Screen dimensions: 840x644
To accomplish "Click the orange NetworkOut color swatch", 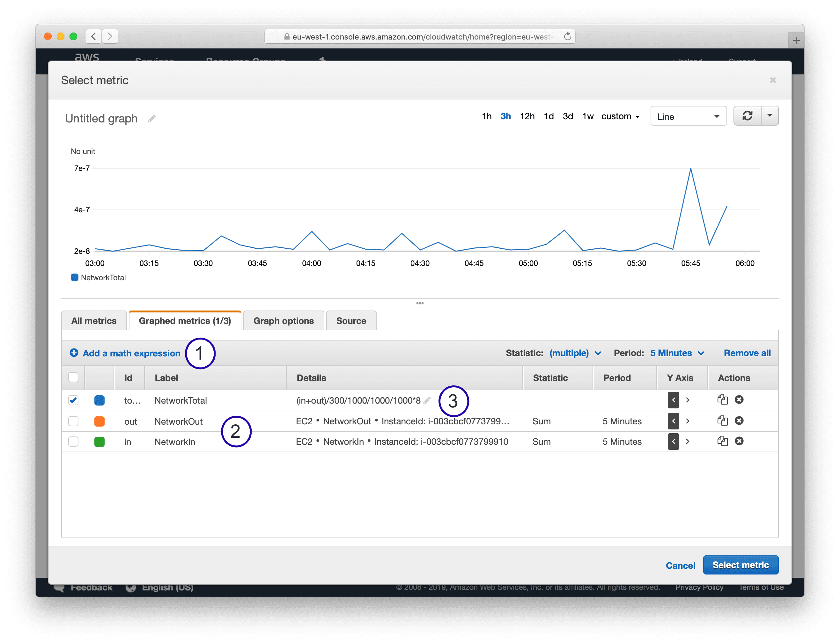I will point(99,421).
